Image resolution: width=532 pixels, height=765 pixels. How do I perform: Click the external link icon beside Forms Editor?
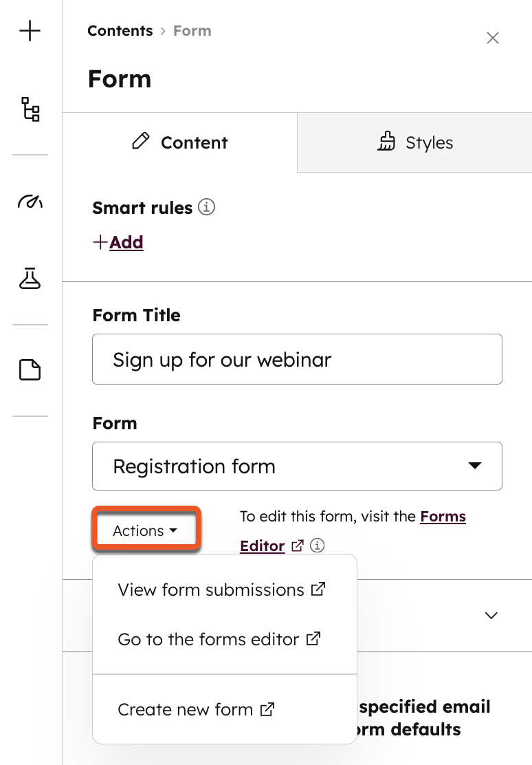(x=297, y=545)
